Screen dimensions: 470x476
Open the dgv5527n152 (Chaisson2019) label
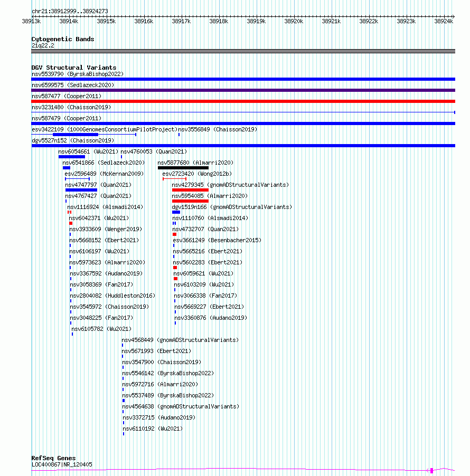coord(73,140)
